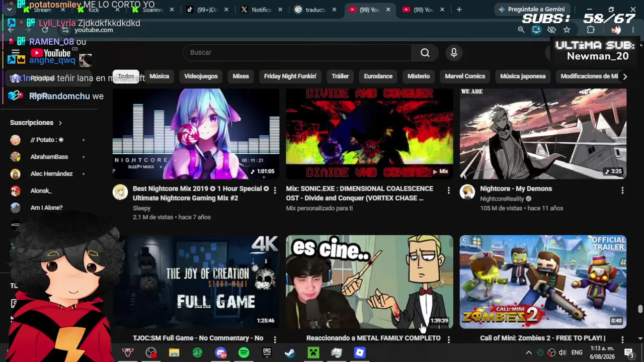Open the NightcoreReality channel avatar
The image size is (644, 362).
point(467,192)
